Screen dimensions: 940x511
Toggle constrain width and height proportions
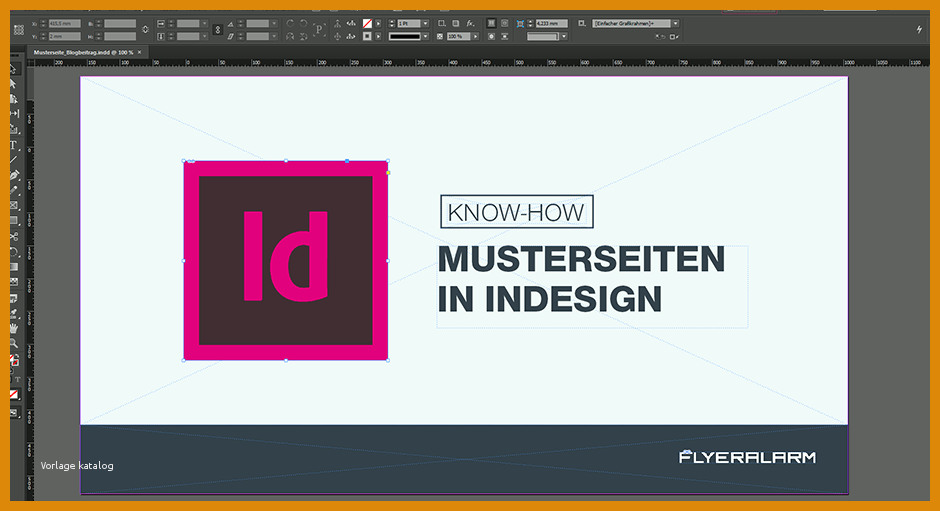[146, 29]
